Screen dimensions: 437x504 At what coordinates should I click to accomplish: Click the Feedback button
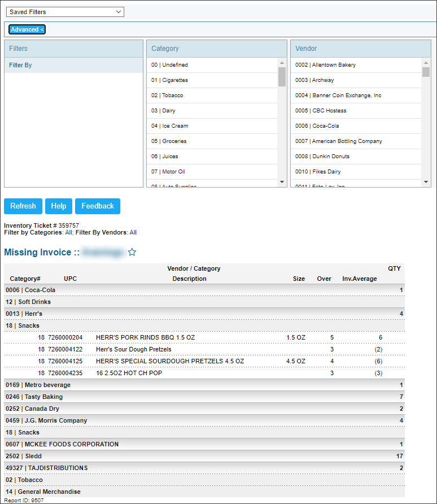tap(98, 206)
